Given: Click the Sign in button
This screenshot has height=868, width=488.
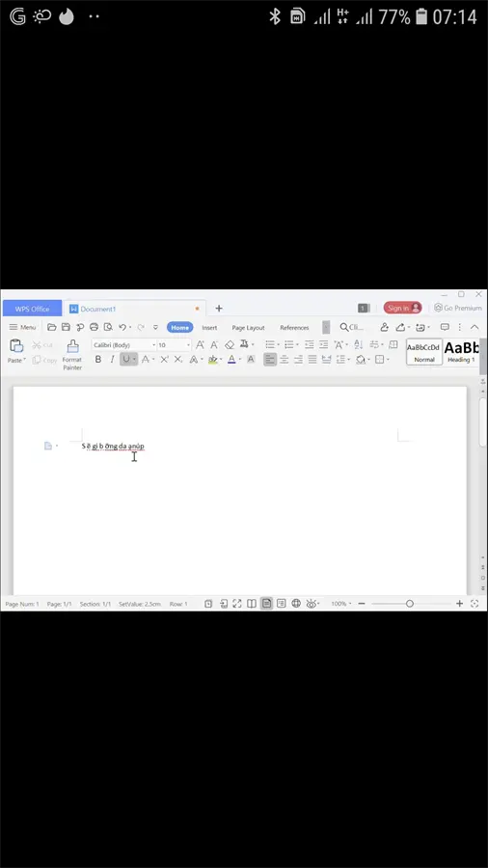Looking at the screenshot, I should point(402,308).
